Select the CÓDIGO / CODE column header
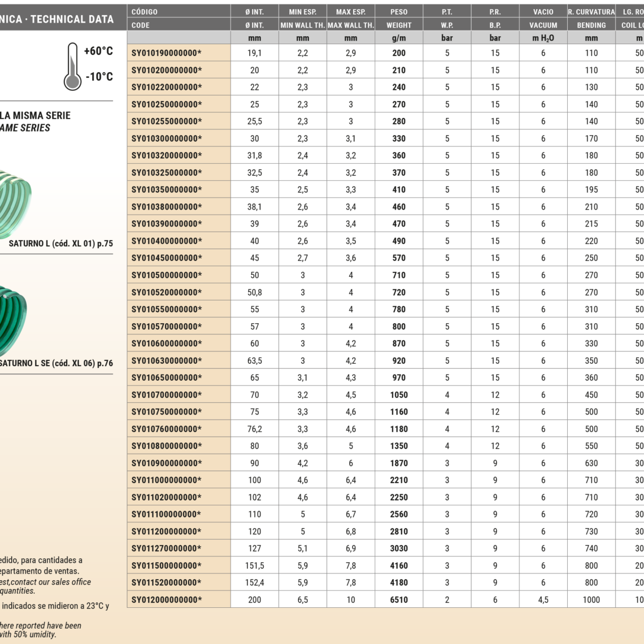 (x=179, y=18)
